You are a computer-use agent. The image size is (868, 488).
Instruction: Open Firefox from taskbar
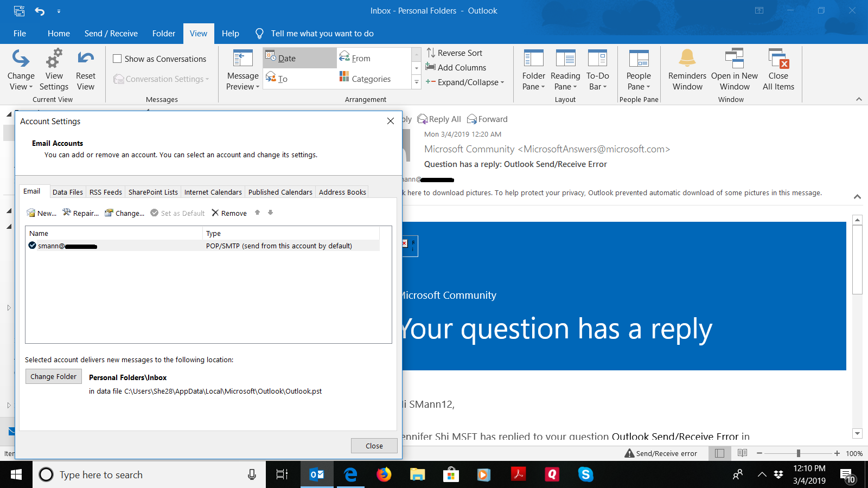click(x=384, y=474)
